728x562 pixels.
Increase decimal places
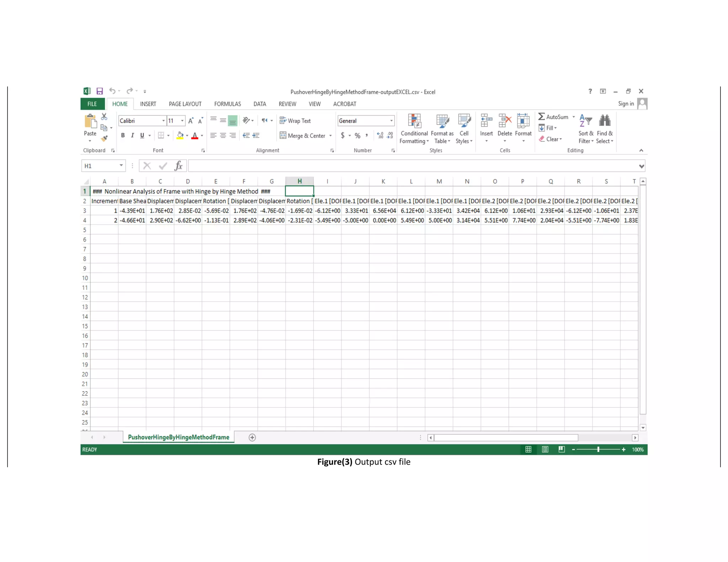point(380,135)
